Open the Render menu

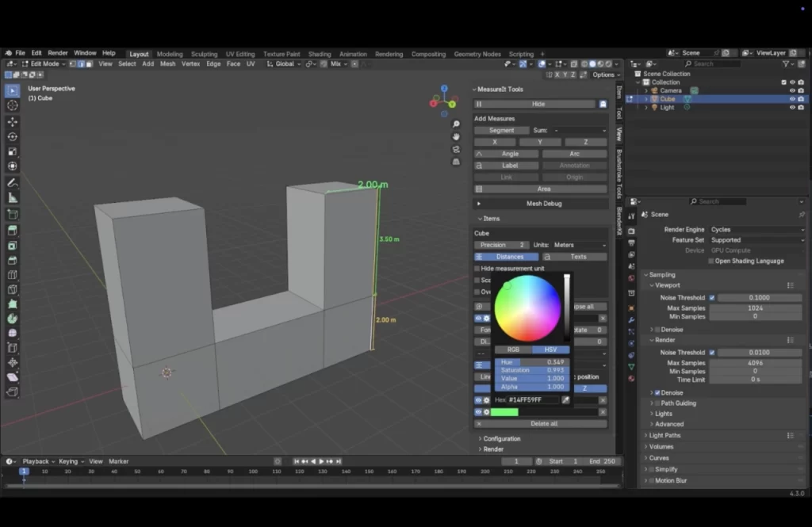57,52
